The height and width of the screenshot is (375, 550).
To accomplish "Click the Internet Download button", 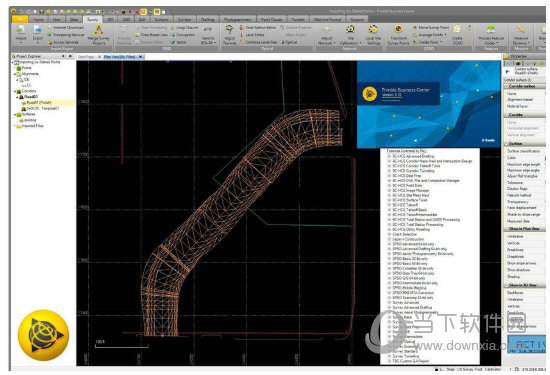I will tap(66, 27).
